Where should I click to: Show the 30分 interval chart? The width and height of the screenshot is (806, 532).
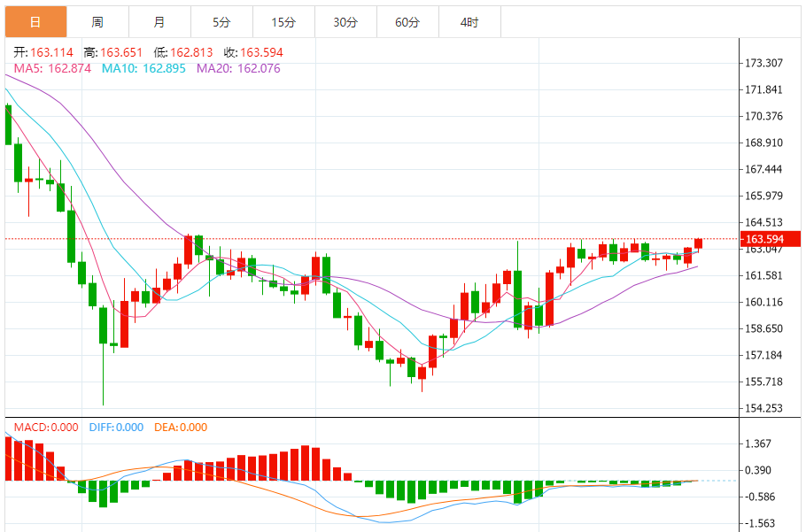346,22
